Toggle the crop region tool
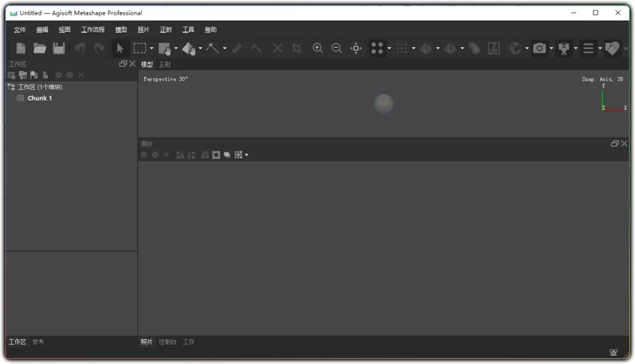 pyautogui.click(x=296, y=48)
